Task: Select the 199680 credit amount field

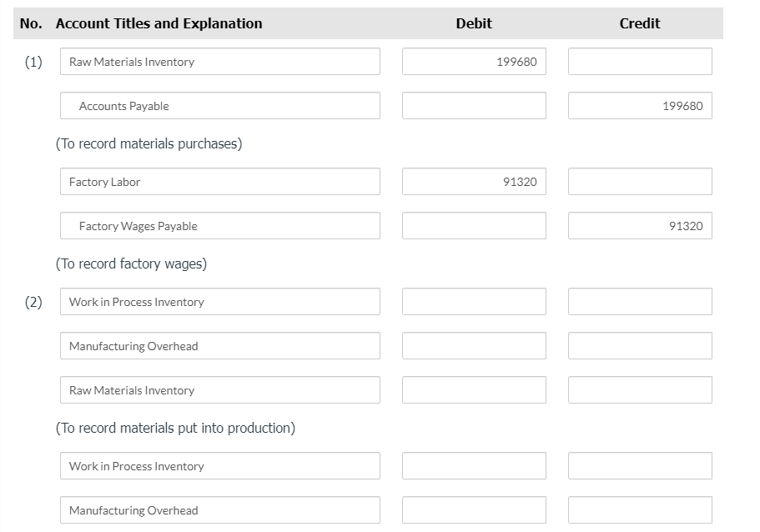Action: pos(640,105)
